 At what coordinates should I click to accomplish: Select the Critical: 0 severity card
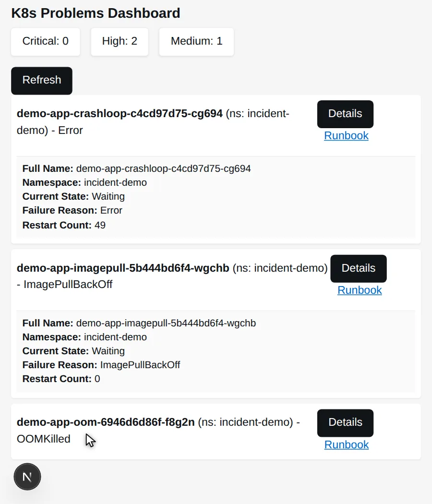[45, 41]
